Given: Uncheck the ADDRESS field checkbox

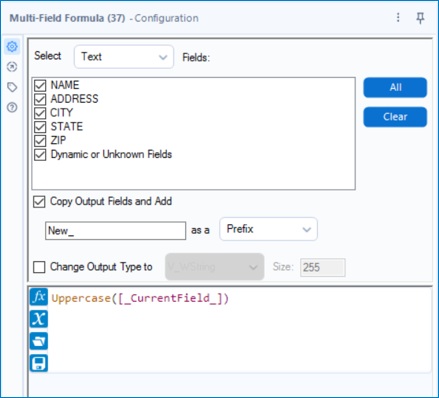Looking at the screenshot, I should pyautogui.click(x=40, y=99).
